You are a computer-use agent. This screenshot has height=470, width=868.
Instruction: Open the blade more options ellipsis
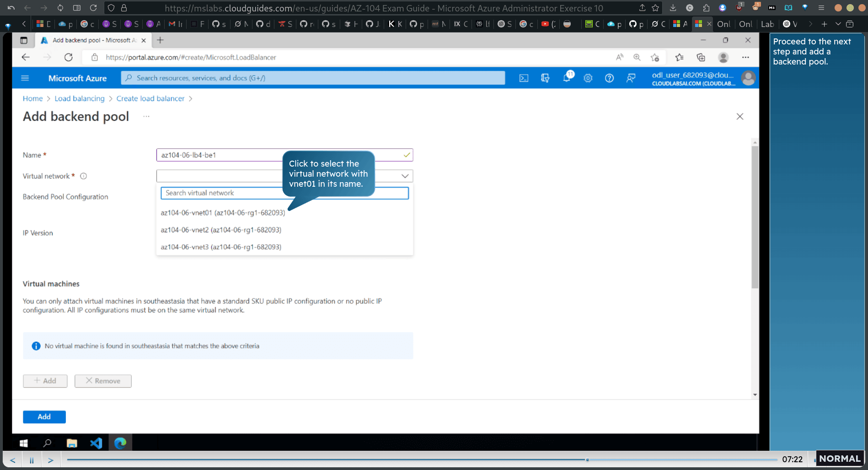(146, 116)
